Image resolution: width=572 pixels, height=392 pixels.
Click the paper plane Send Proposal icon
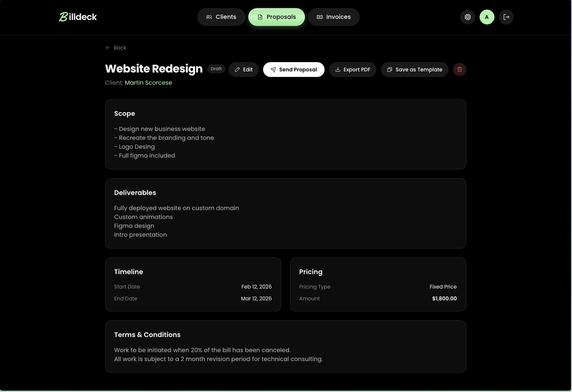point(273,69)
